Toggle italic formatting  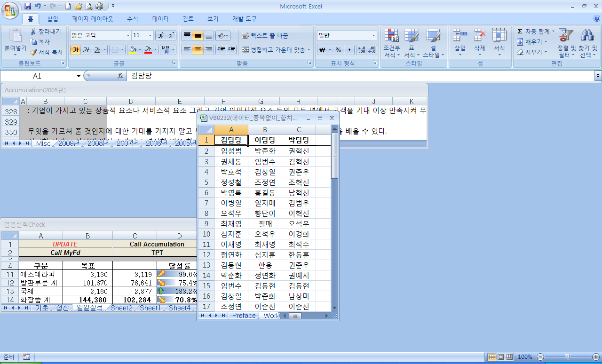click(86, 50)
